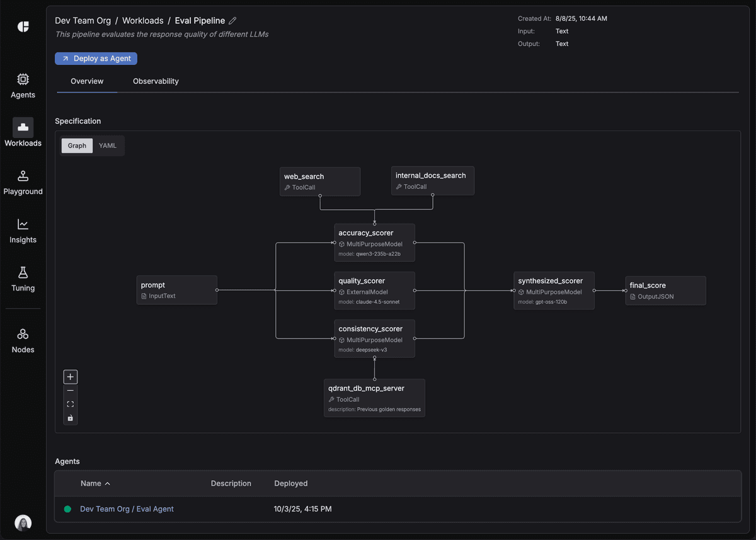Switch to the Observability tab
756x540 pixels.
click(x=155, y=81)
